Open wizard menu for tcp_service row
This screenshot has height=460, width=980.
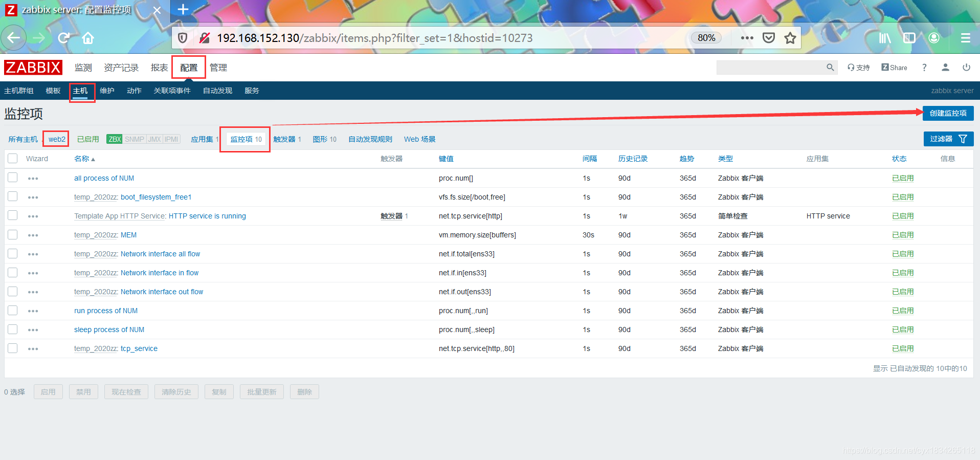33,349
